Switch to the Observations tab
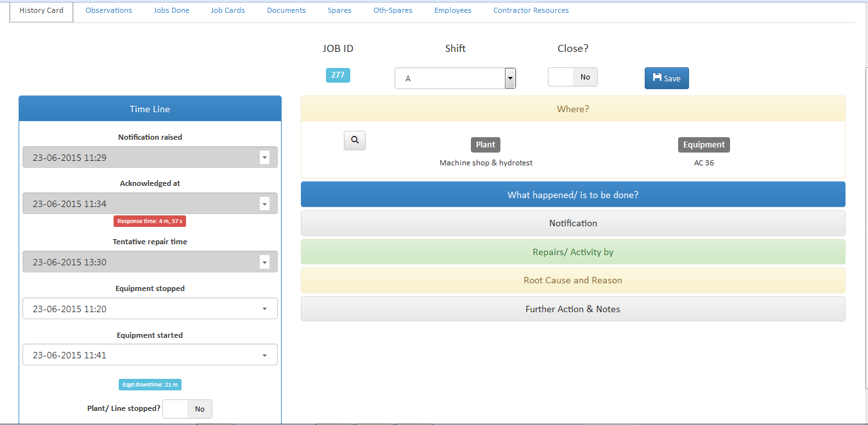 pos(108,11)
